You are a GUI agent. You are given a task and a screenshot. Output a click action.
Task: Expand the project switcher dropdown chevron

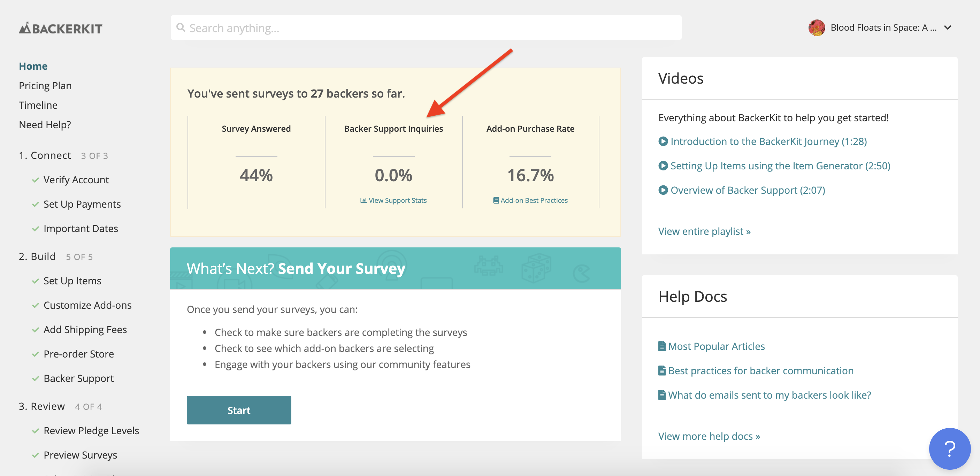(x=948, y=28)
